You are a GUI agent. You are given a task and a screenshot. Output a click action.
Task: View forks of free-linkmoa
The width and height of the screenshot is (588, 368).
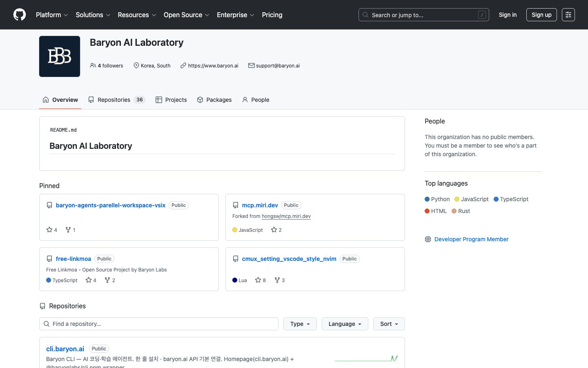tap(110, 280)
